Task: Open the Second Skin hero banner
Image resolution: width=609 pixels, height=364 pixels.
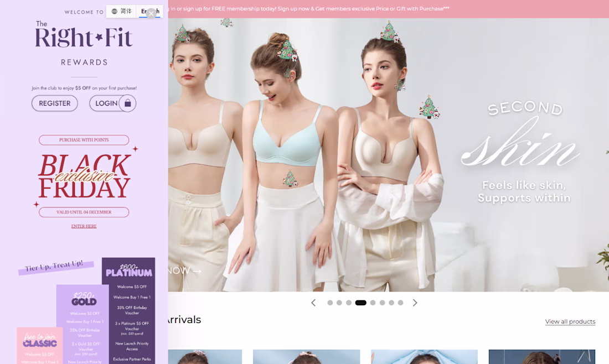Action: point(389,154)
